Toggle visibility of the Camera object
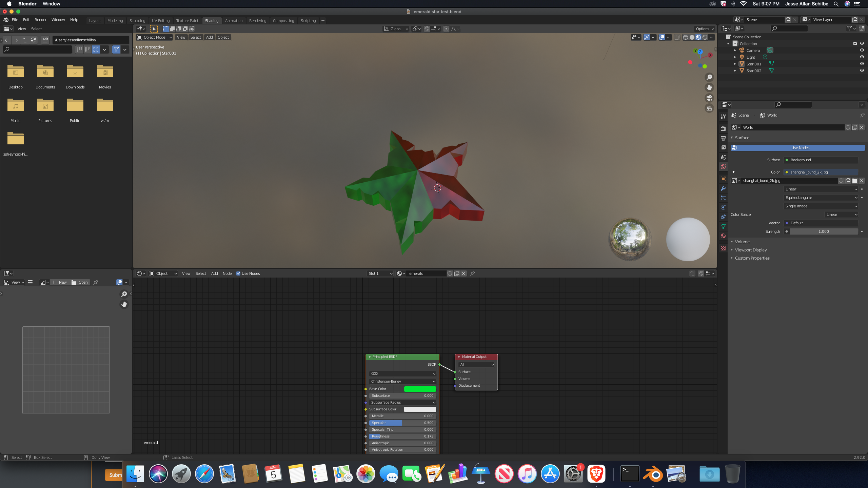Viewport: 868px width, 488px height. pyautogui.click(x=862, y=50)
